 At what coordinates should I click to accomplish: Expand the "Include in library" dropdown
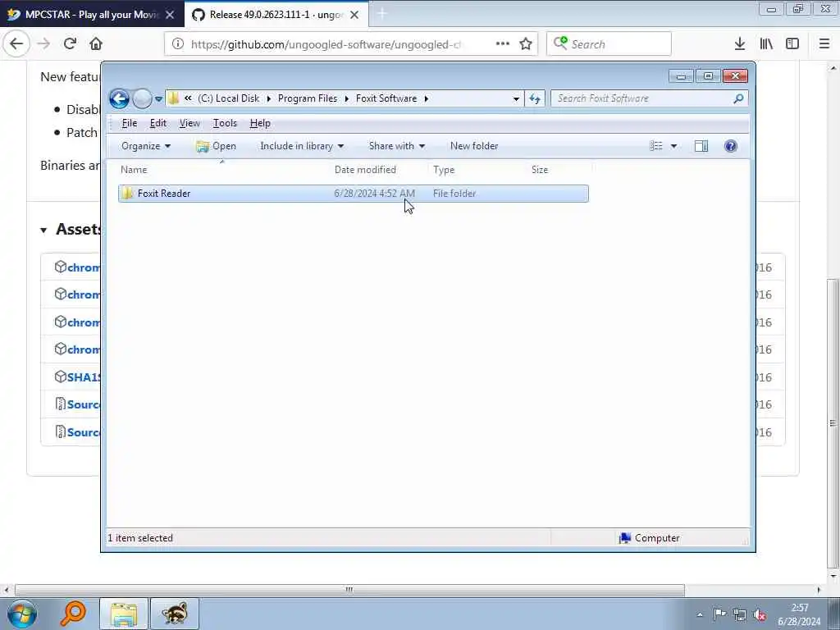(x=302, y=146)
